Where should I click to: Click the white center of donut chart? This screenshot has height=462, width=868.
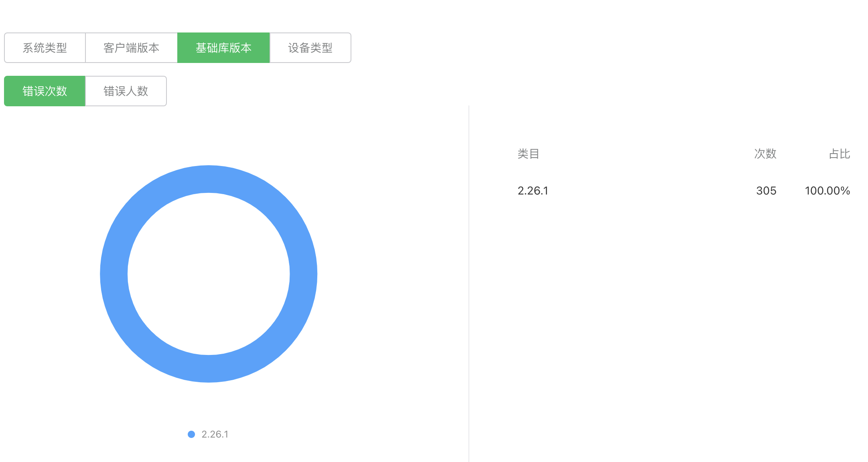[x=209, y=274]
